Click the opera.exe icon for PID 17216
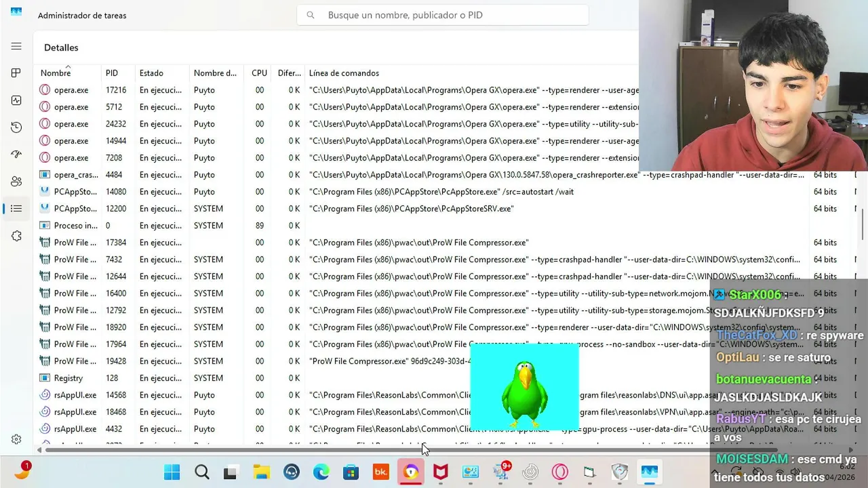The image size is (868, 488). click(x=45, y=89)
